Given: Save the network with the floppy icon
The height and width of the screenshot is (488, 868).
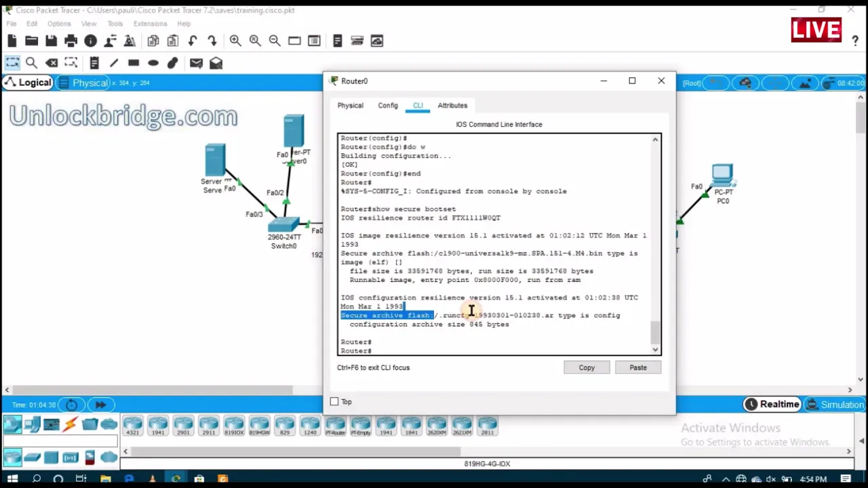Looking at the screenshot, I should (x=51, y=41).
